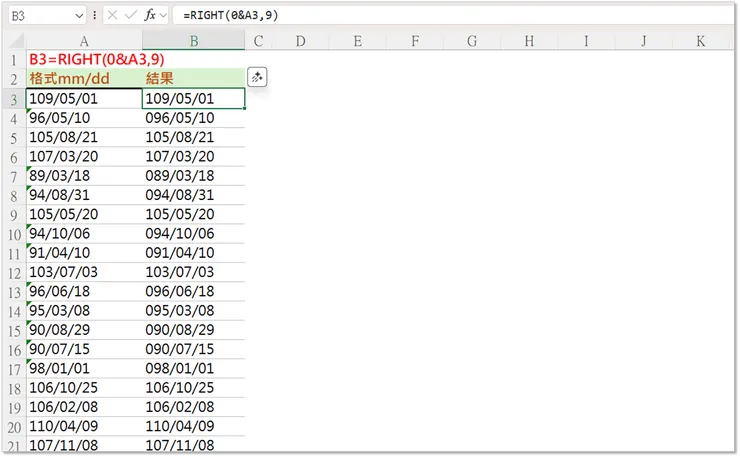
Task: Select column A cell 106/10/25
Action: coord(84,388)
